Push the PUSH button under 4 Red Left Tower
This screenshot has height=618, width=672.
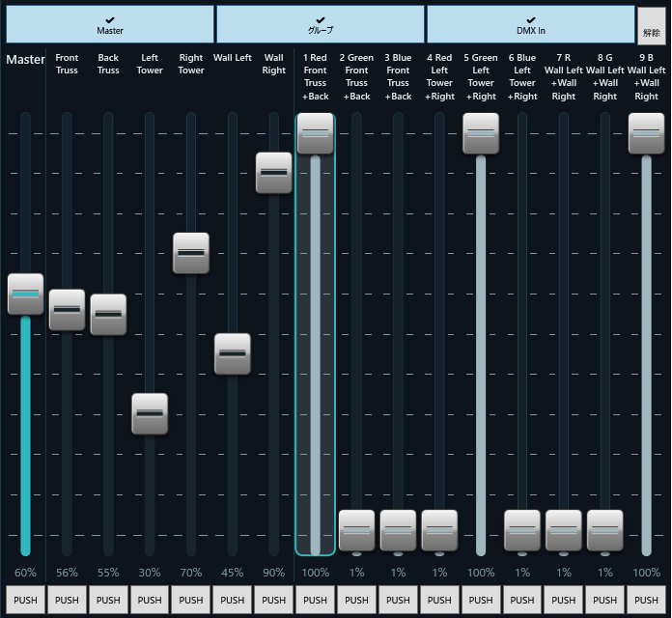(439, 600)
